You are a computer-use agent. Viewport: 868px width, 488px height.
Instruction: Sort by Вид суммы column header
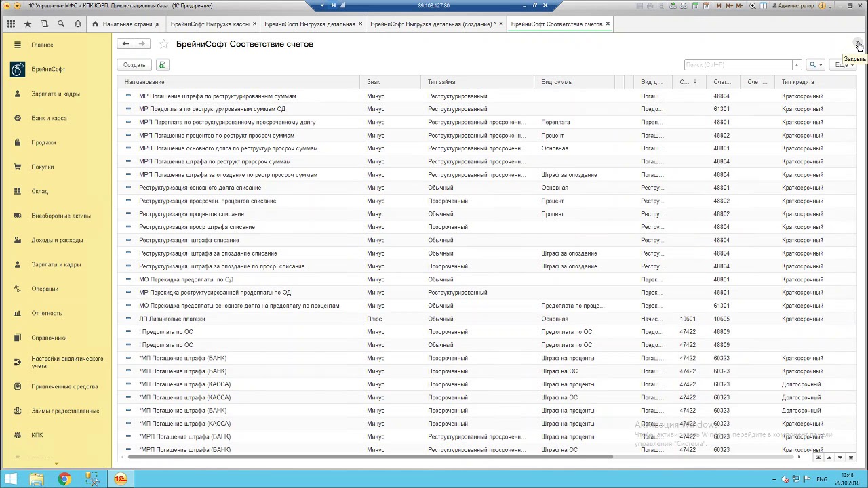(x=574, y=82)
